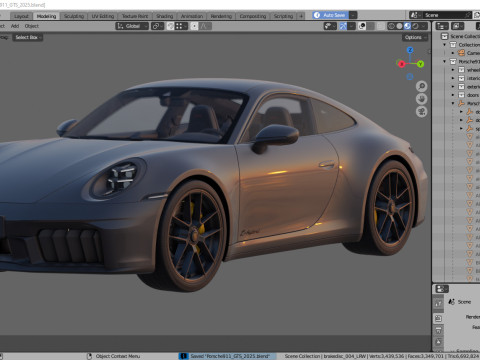Select the wheels collection icon
480x360 pixels.
click(461, 70)
